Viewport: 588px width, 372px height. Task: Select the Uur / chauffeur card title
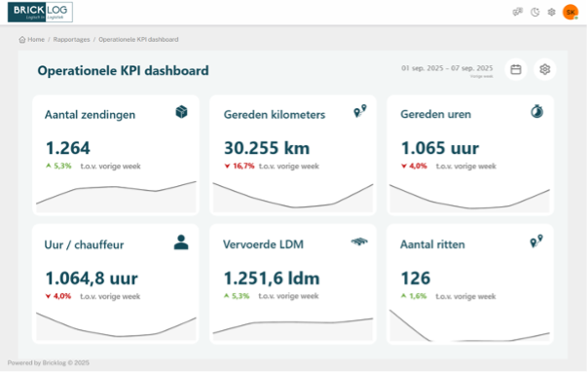[84, 244]
